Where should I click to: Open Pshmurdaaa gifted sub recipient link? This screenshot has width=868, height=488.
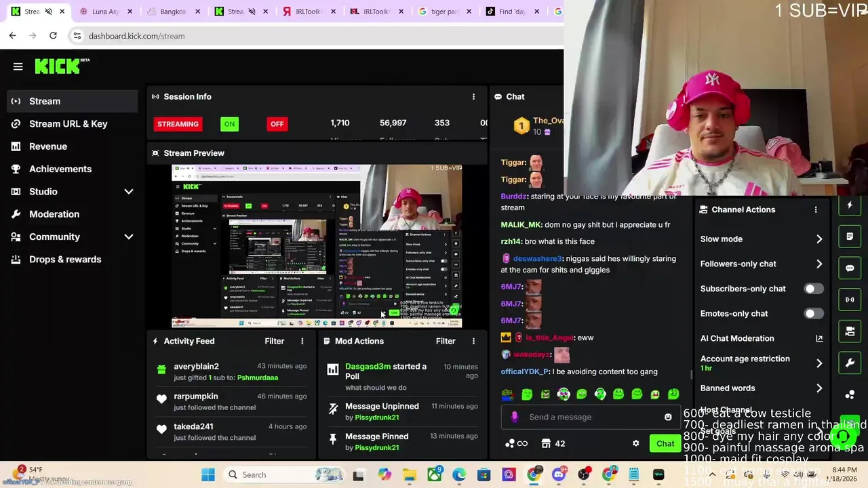(x=257, y=378)
